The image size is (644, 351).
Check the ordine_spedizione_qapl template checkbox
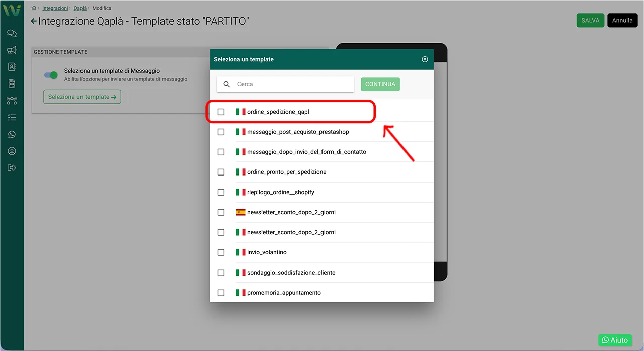pos(221,112)
